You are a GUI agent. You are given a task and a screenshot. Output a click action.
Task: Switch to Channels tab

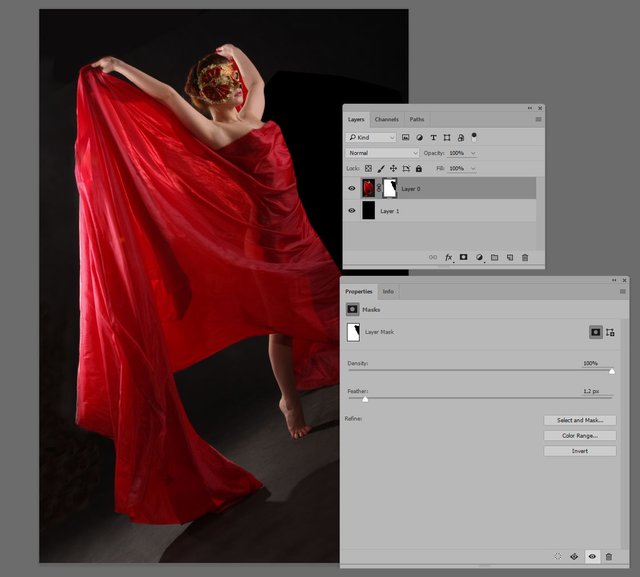click(x=386, y=120)
